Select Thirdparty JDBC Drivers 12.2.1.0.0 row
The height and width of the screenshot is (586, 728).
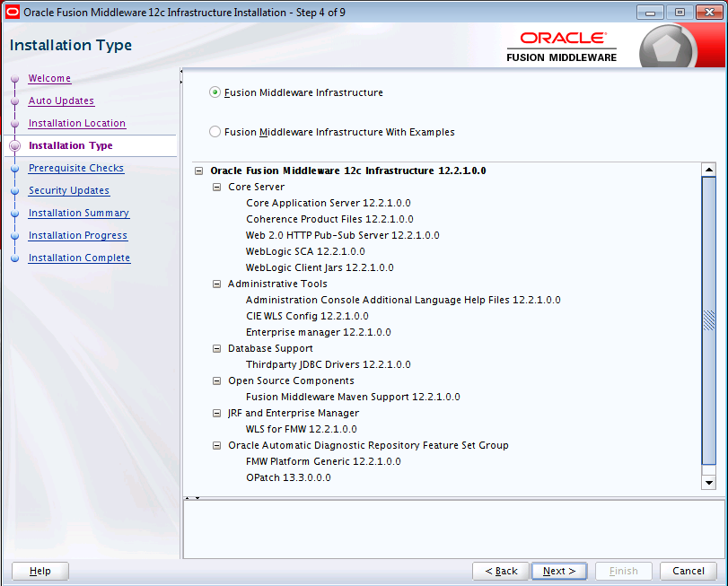coord(329,364)
